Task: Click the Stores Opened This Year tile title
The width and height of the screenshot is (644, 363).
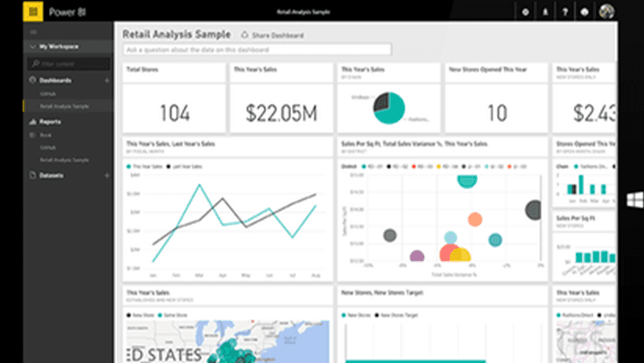Action: tap(586, 143)
